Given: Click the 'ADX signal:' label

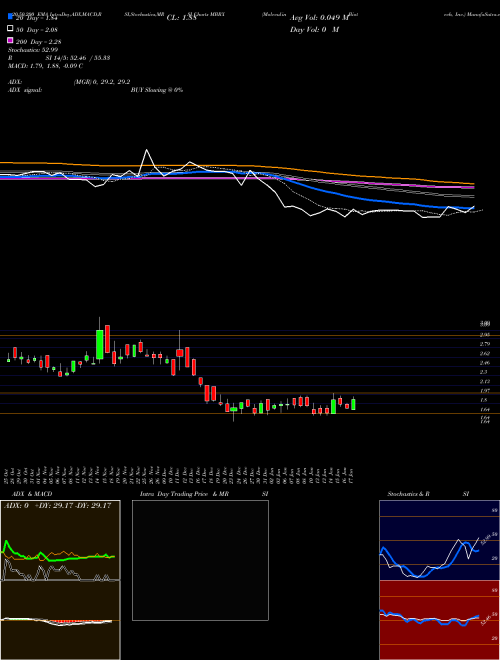Looking at the screenshot, I should (x=25, y=90).
